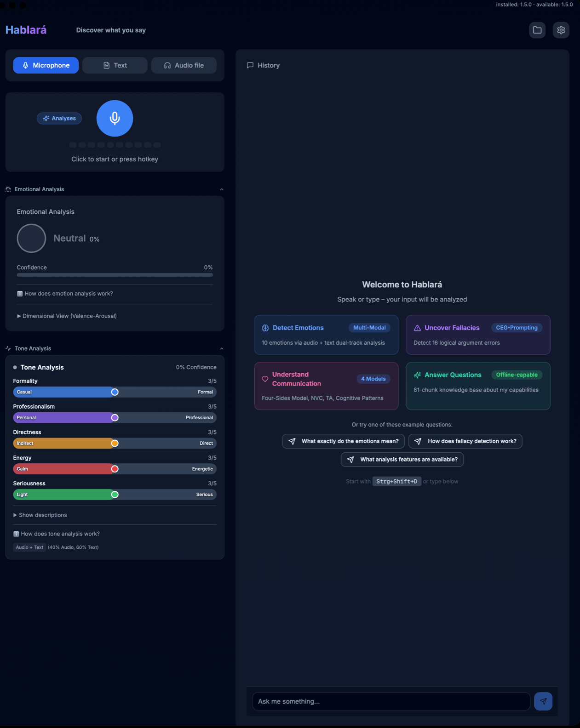580x728 pixels.
Task: Start recording with the round microphone button
Action: 115,119
